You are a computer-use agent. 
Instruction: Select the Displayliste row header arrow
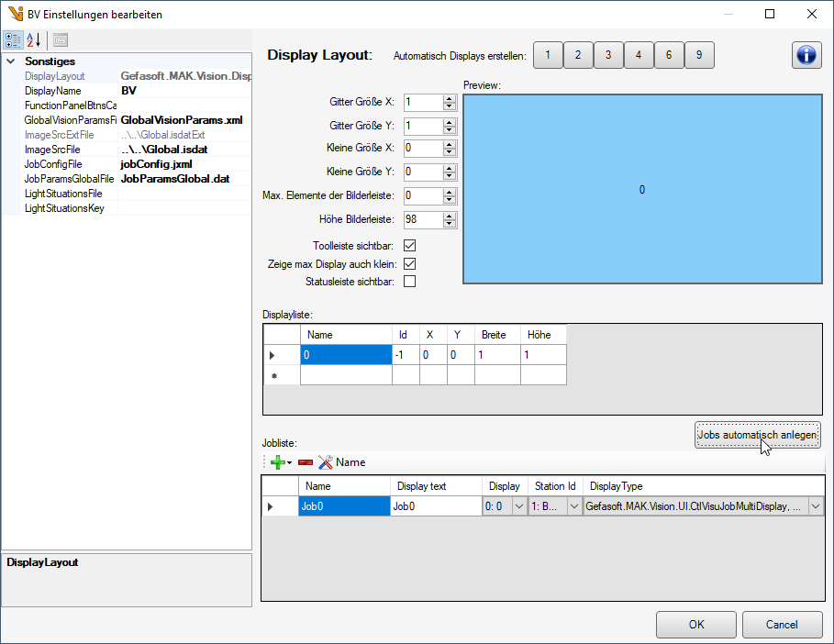282,355
